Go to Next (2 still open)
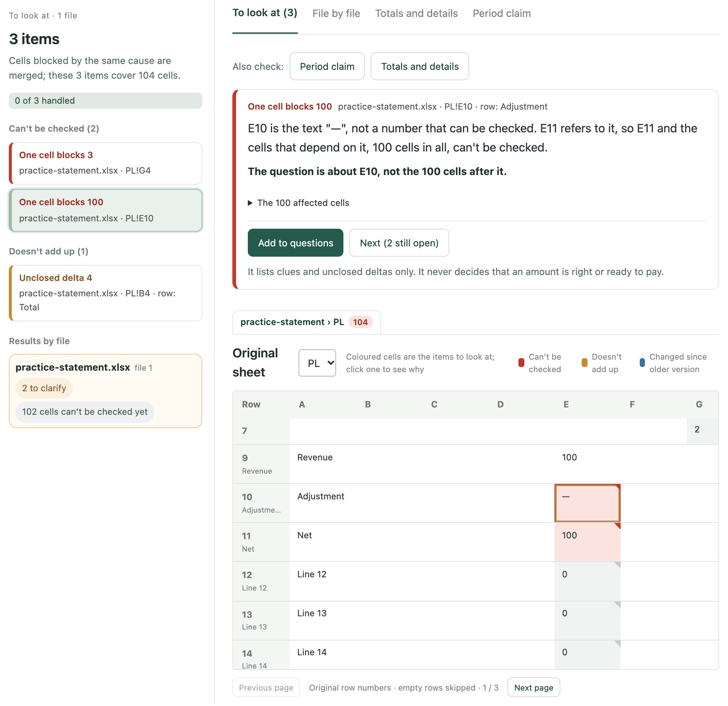 coord(400,243)
